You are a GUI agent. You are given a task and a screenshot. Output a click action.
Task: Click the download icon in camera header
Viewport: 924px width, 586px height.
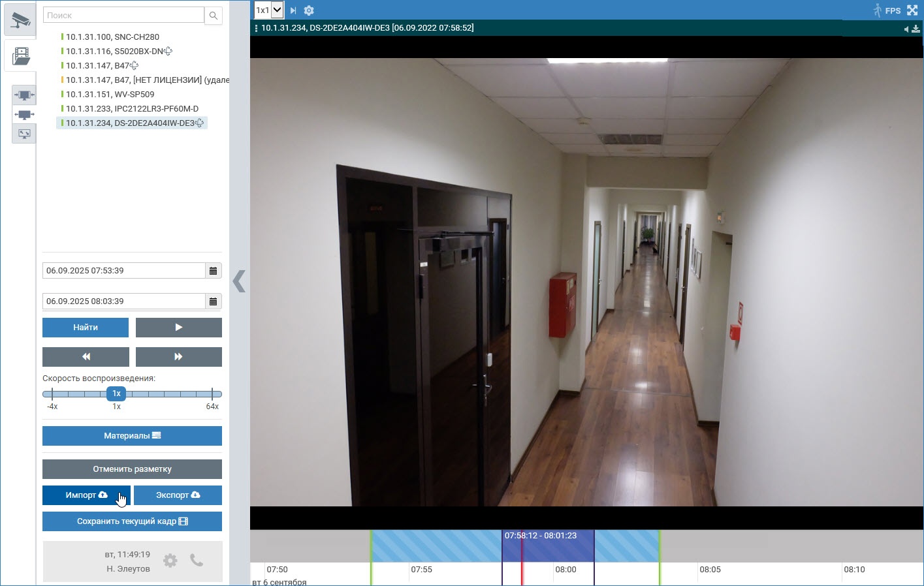[916, 29]
